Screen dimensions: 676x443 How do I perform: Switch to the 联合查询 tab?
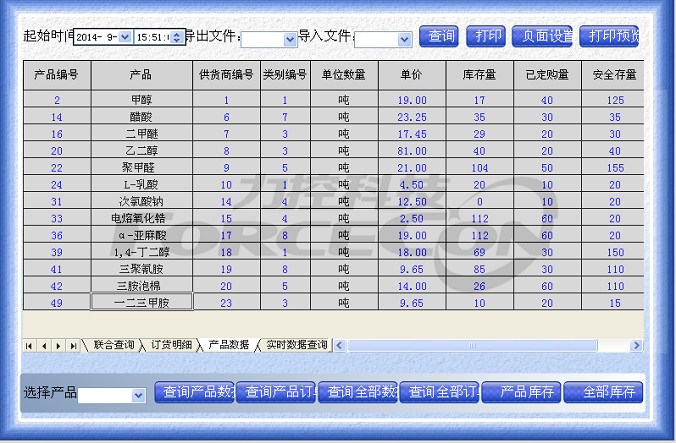click(113, 345)
